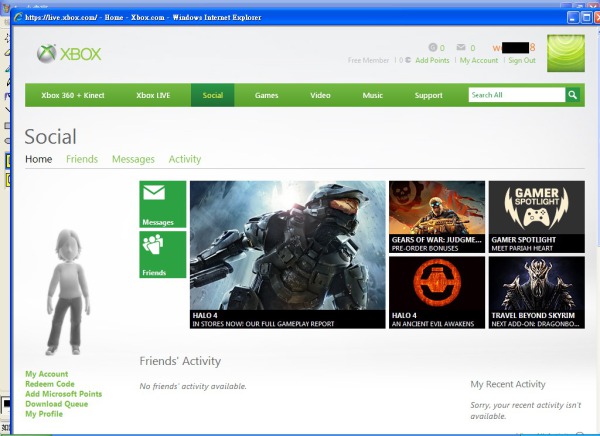Viewport: 600px width, 436px height.
Task: Open the Friends people tile
Action: tap(162, 254)
